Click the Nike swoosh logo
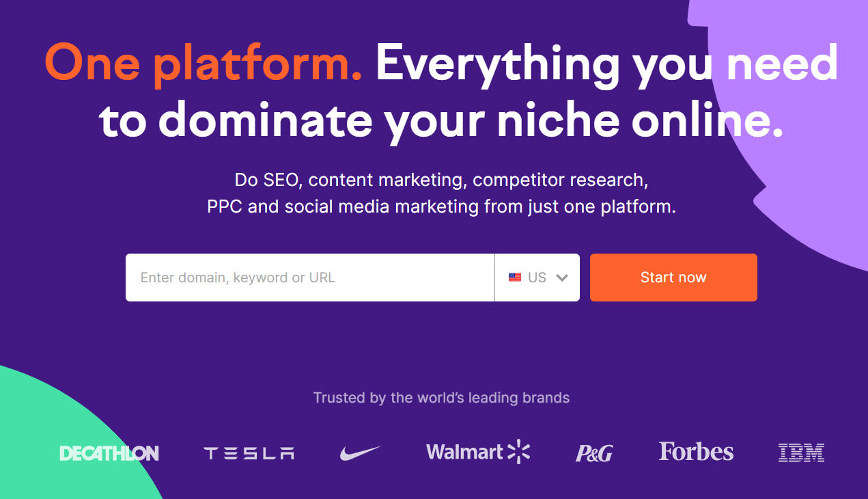This screenshot has height=499, width=868. pyautogui.click(x=360, y=453)
